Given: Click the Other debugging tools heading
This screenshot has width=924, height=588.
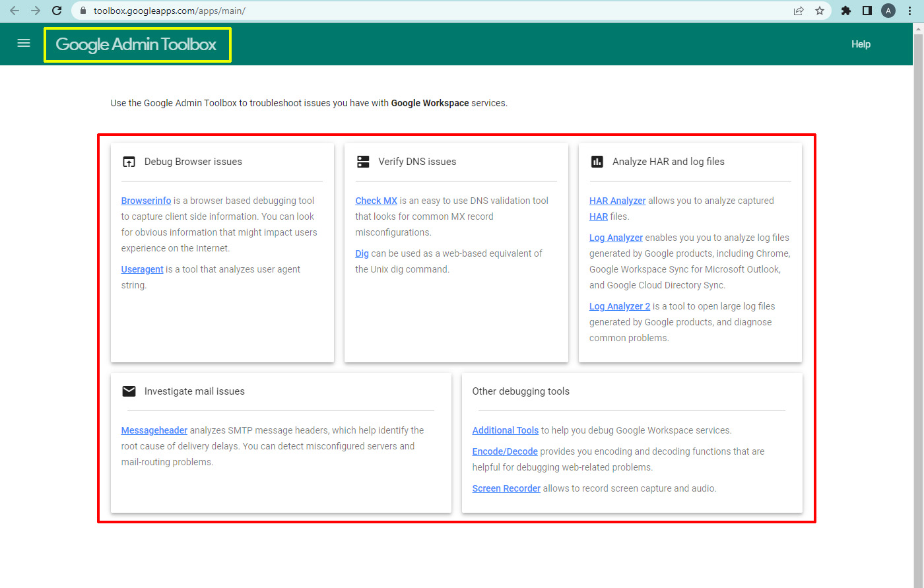Looking at the screenshot, I should [521, 391].
